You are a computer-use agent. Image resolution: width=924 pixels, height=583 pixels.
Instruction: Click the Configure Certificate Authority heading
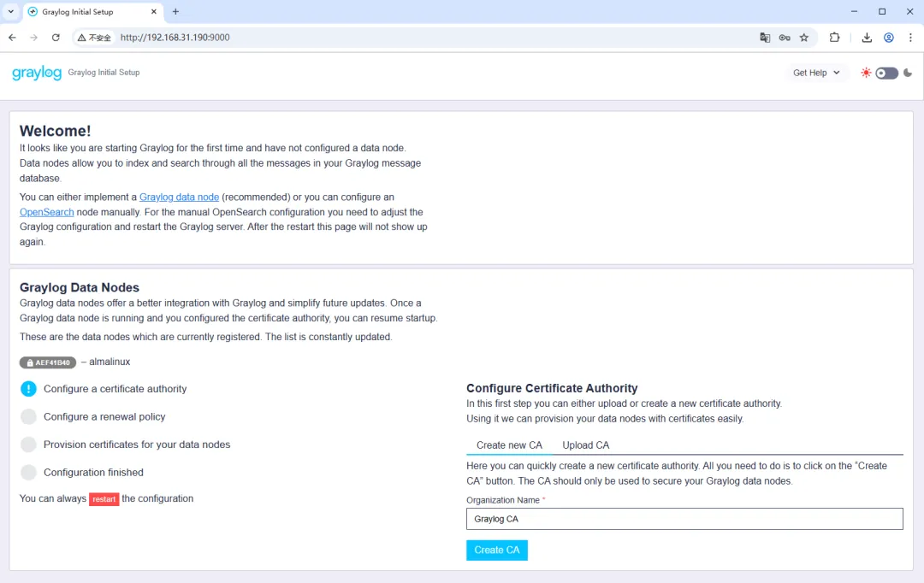pos(552,388)
